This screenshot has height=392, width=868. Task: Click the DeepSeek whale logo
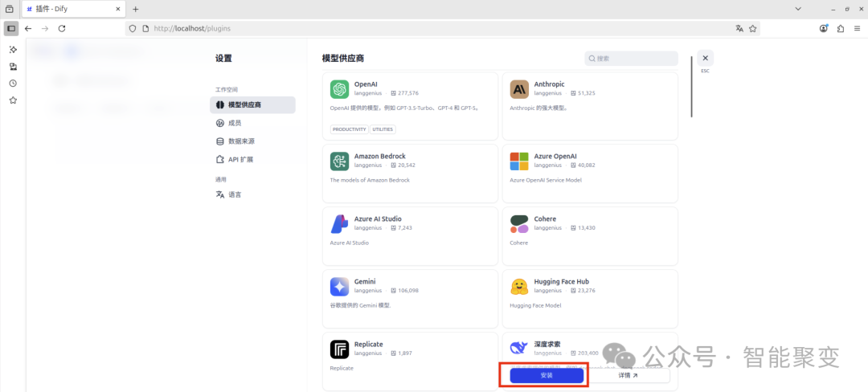(519, 349)
